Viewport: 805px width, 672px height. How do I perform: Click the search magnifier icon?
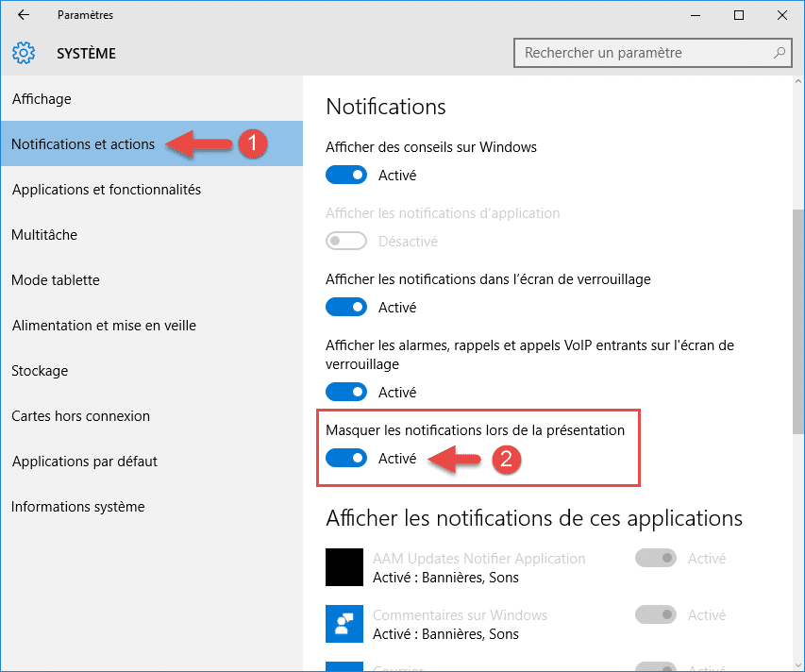(780, 52)
